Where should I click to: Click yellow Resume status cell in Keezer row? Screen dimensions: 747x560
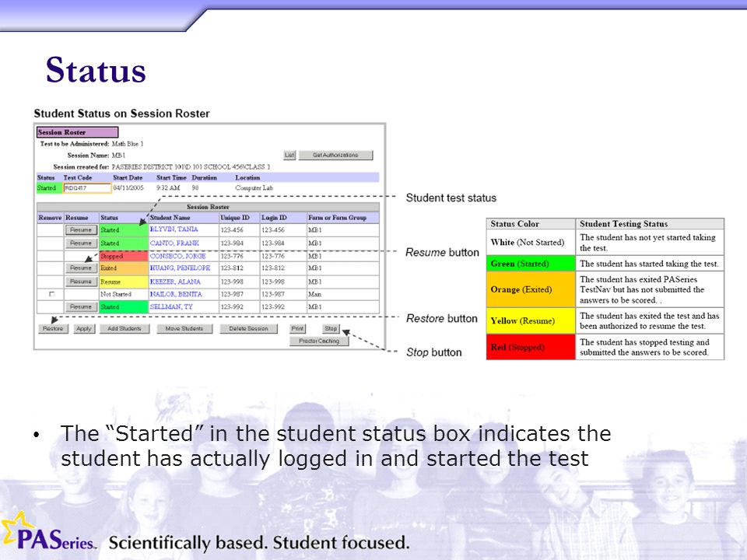tap(124, 282)
